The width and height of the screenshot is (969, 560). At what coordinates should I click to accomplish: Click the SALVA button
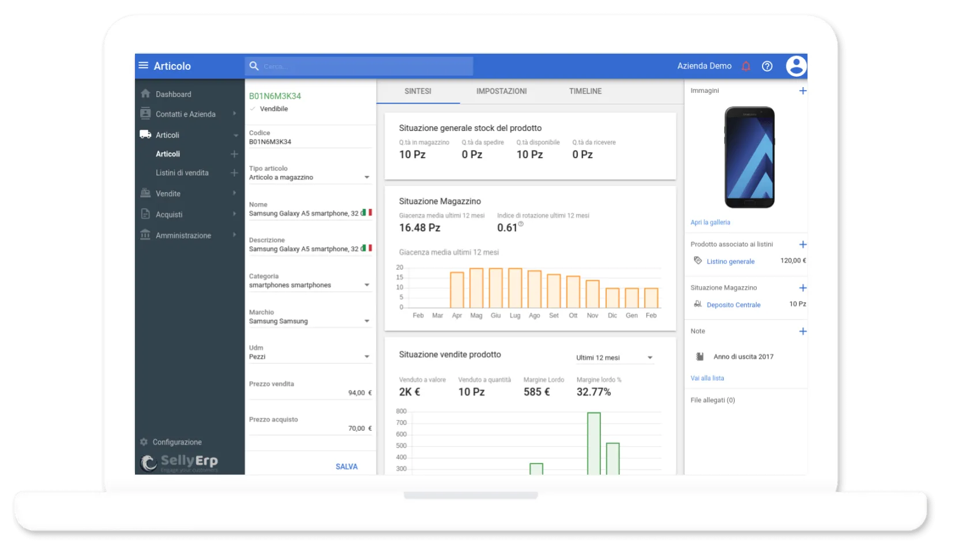pyautogui.click(x=347, y=467)
